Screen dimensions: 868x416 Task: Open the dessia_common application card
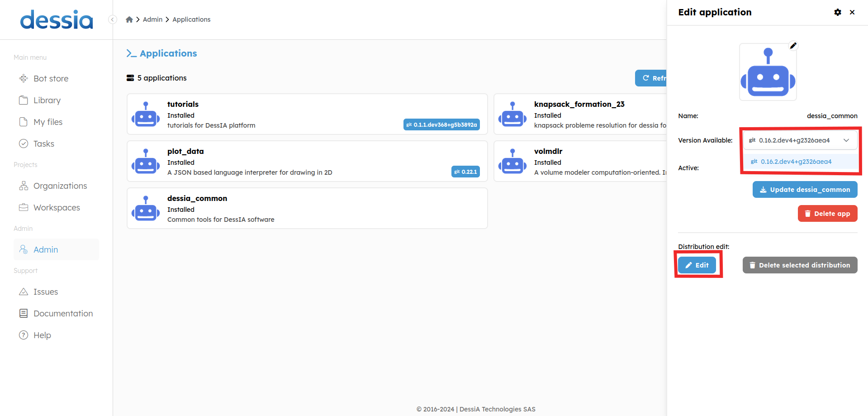coord(307,208)
